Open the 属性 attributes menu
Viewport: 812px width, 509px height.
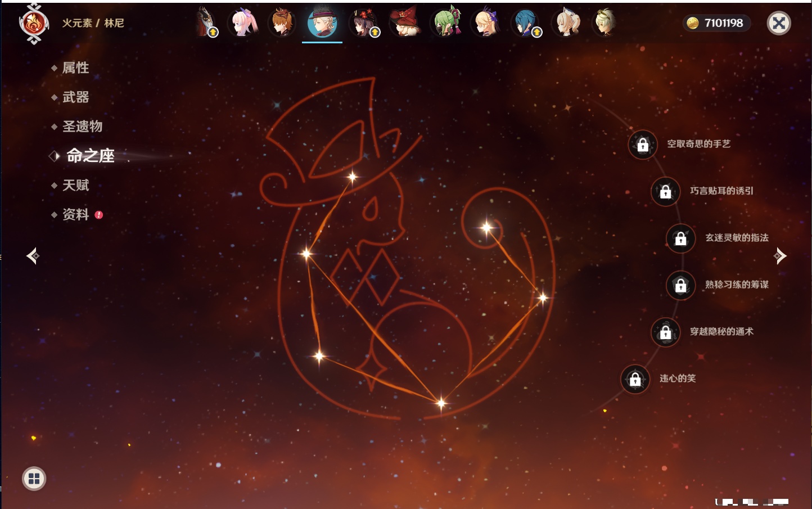75,68
